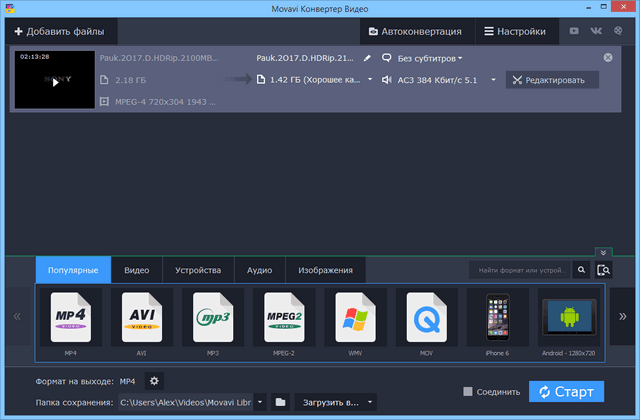Expand the AC3 384 Кбит/с audio dropdown

[440, 79]
